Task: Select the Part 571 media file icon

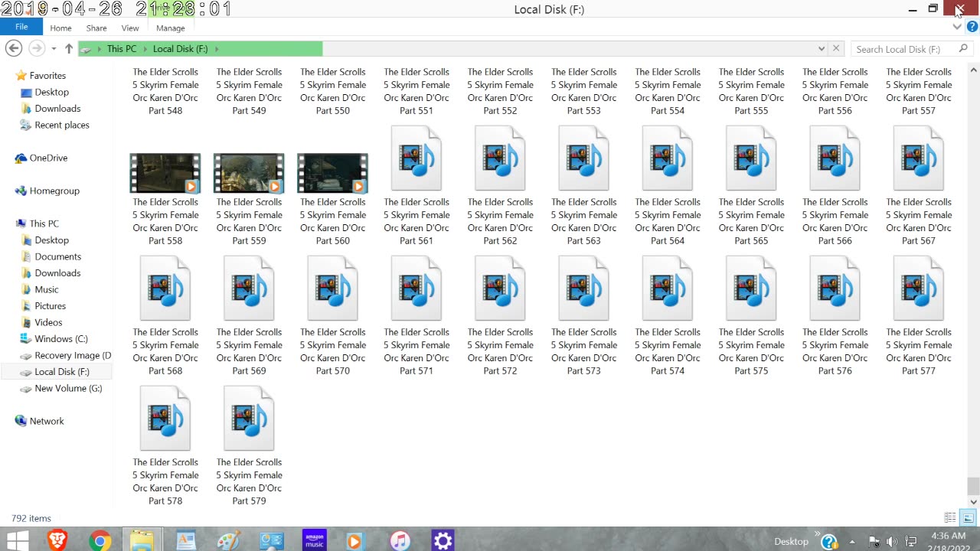Action: (x=416, y=289)
